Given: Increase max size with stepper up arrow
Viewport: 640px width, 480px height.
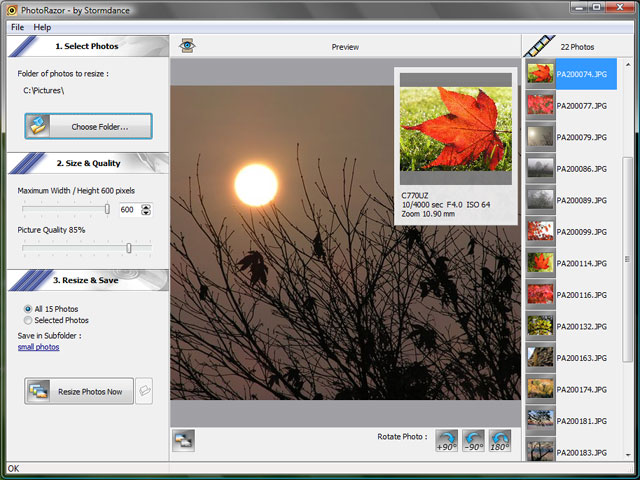Looking at the screenshot, I should [x=147, y=206].
